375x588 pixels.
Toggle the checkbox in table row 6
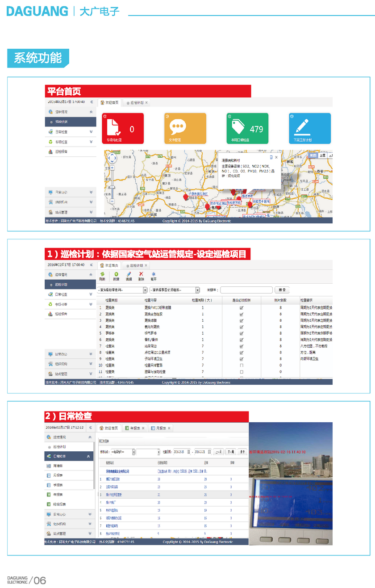point(242,340)
